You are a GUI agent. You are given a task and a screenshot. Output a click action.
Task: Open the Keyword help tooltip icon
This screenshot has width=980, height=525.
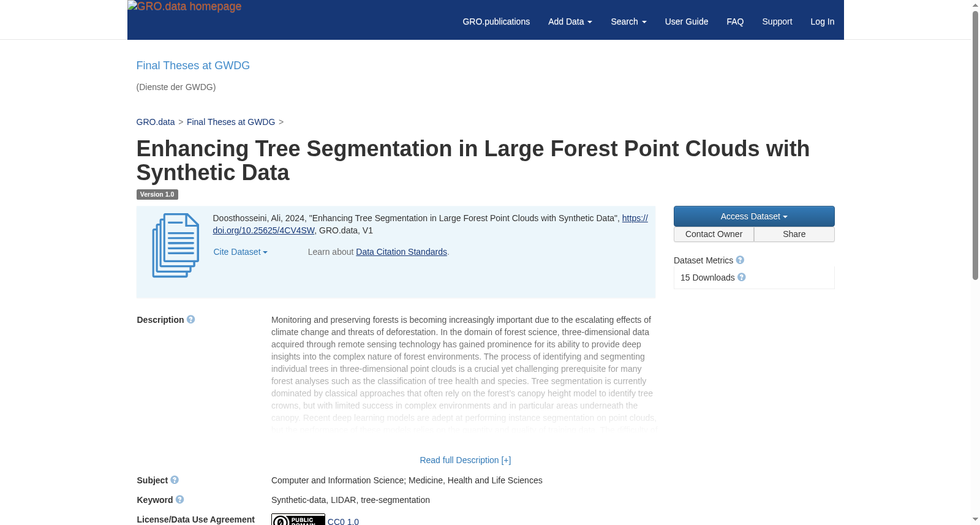(179, 500)
